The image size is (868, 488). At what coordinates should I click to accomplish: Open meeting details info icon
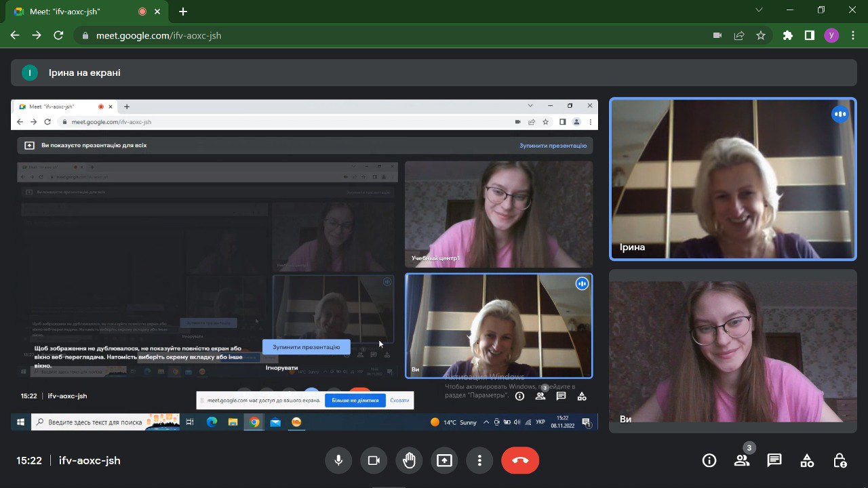click(x=709, y=461)
